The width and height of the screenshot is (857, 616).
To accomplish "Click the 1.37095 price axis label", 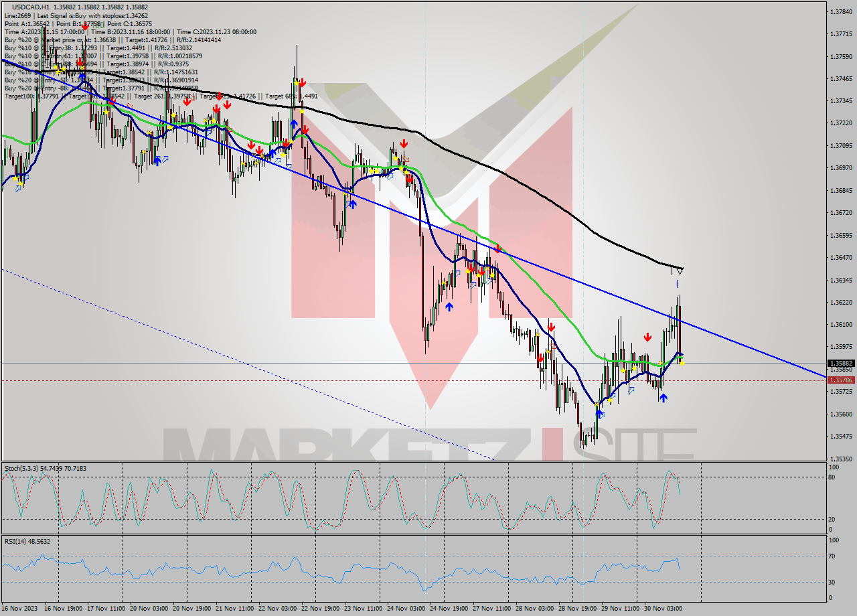I will click(x=842, y=145).
